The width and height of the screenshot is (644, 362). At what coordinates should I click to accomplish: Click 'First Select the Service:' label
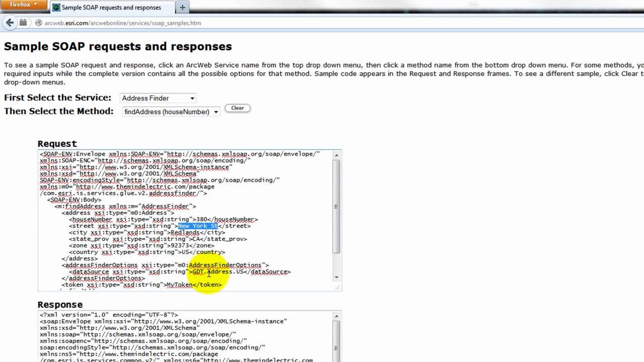(57, 98)
